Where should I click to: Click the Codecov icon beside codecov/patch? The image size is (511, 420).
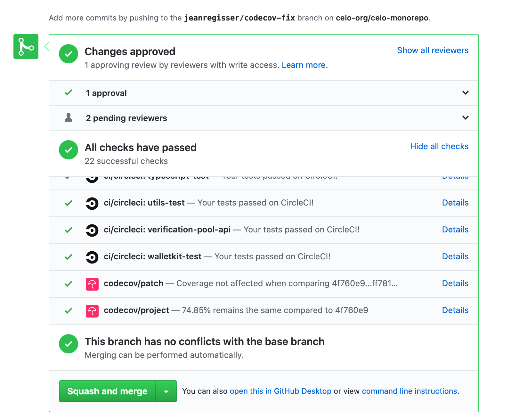[92, 284]
